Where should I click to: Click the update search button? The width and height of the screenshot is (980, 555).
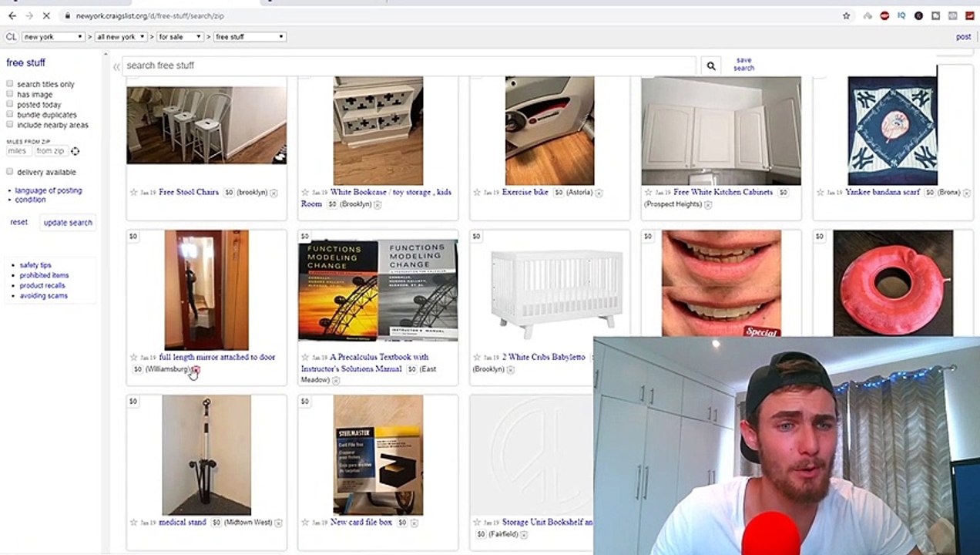pos(68,223)
